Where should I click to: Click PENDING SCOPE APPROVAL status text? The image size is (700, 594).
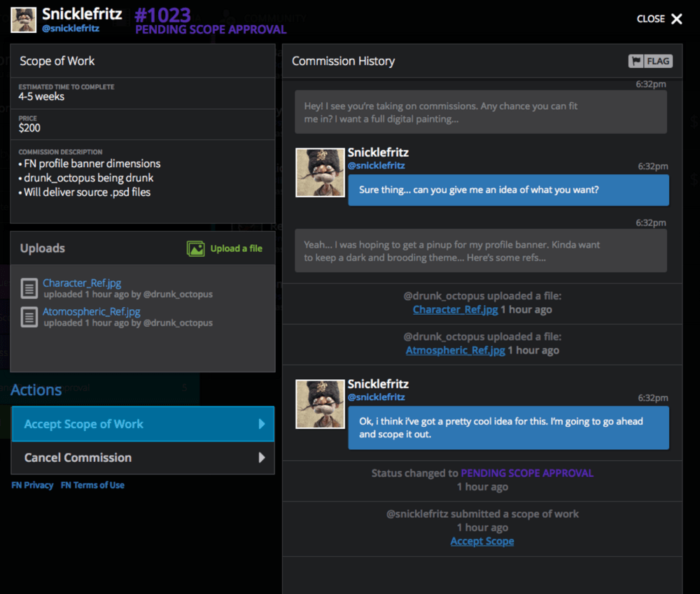point(210,29)
